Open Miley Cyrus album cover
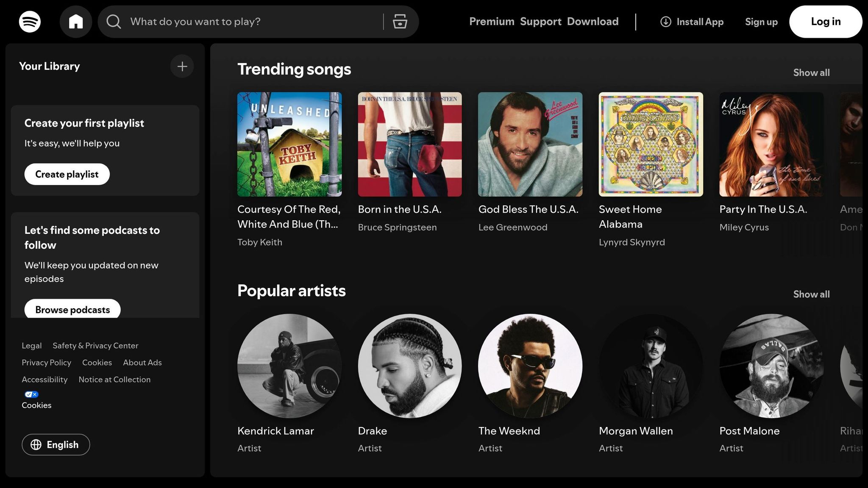Image resolution: width=868 pixels, height=488 pixels. click(x=771, y=144)
